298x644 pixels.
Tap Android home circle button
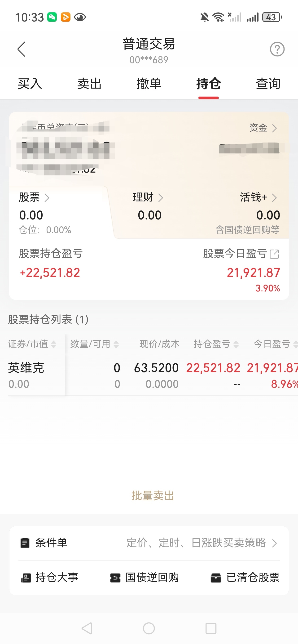(x=149, y=628)
